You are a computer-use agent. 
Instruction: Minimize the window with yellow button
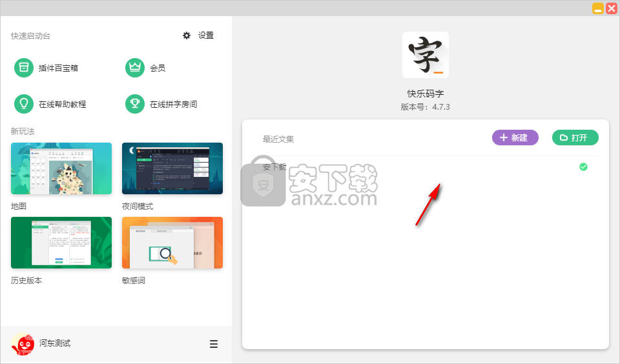click(x=598, y=8)
